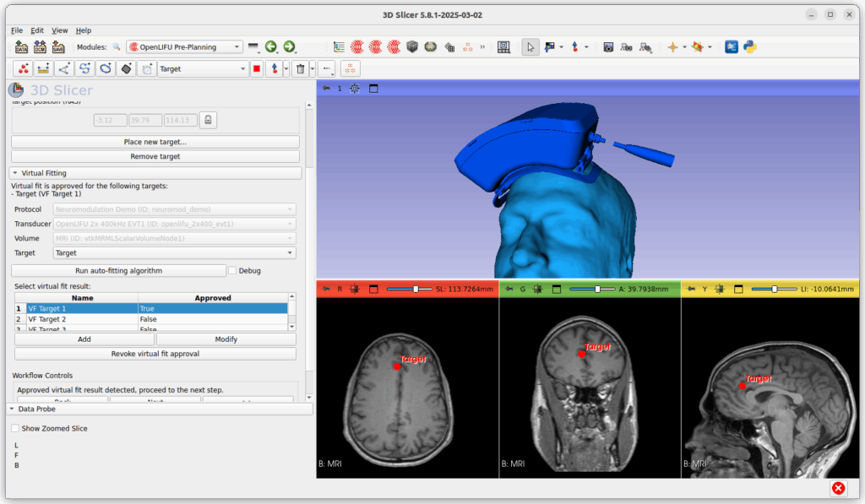
Task: Create new plane markup icon
Action: [127, 69]
